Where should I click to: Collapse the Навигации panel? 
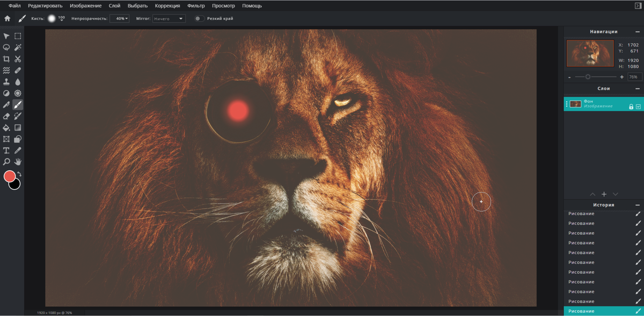tap(638, 32)
